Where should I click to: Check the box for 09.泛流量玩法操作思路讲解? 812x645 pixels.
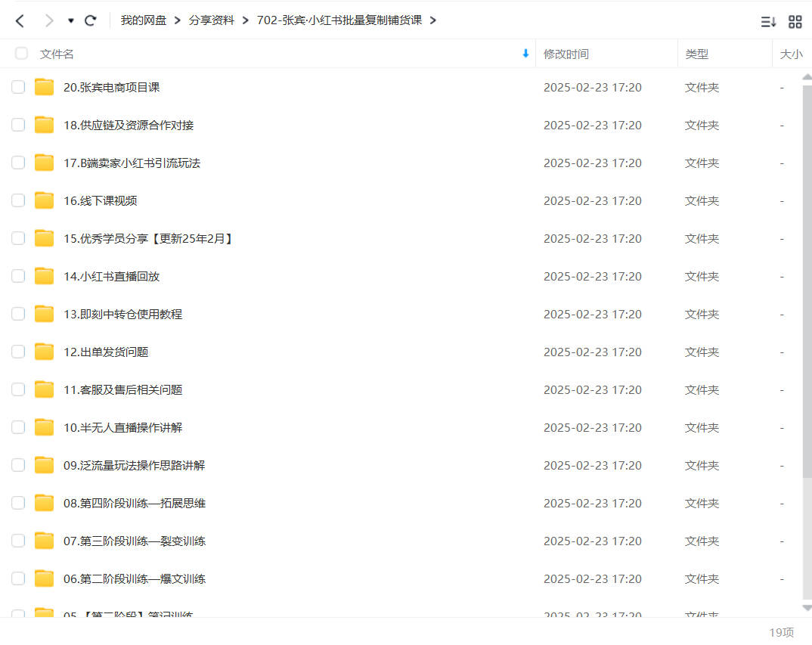pyautogui.click(x=18, y=465)
